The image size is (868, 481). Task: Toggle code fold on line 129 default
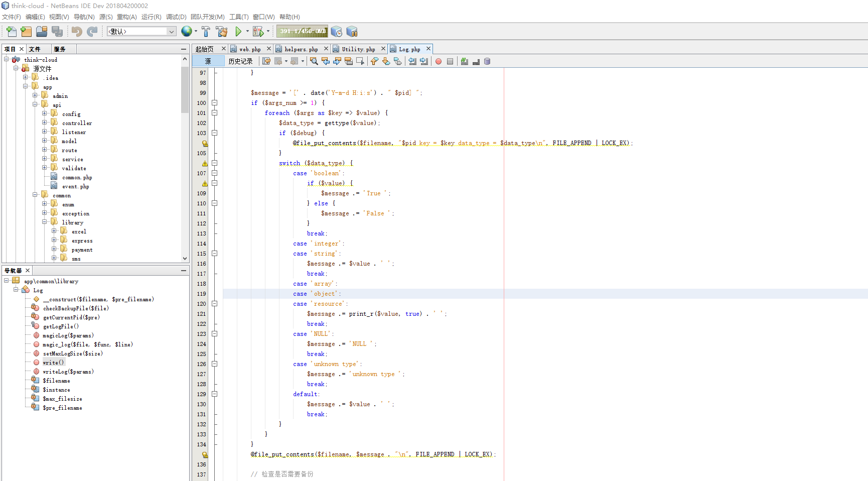pos(214,394)
